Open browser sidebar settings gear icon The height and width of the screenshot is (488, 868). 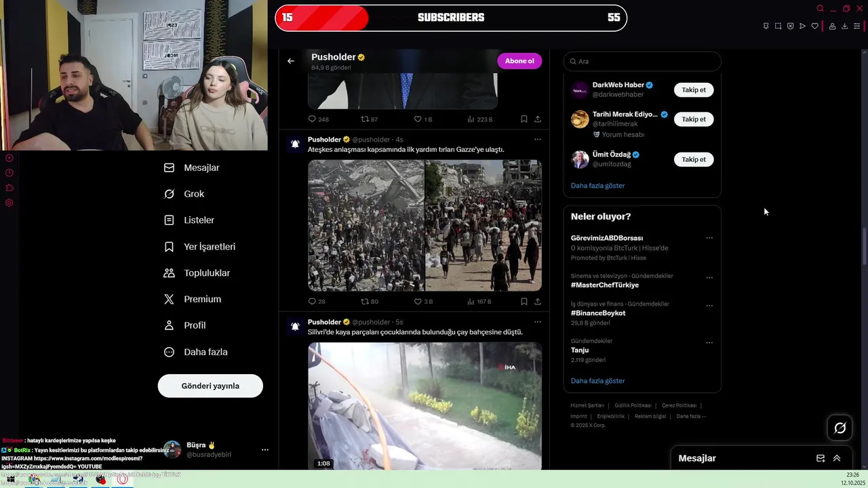[9, 203]
